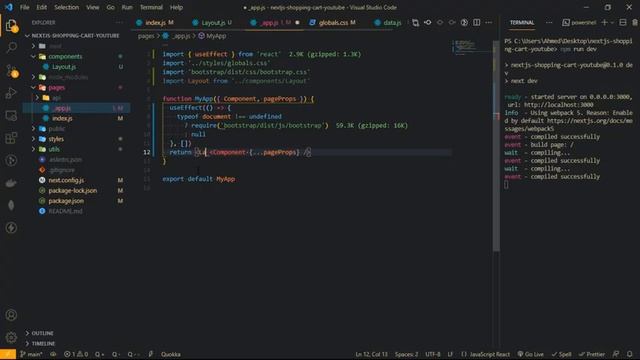Click Spell in status bar
Screen dimensions: 640x360
tap(562, 354)
